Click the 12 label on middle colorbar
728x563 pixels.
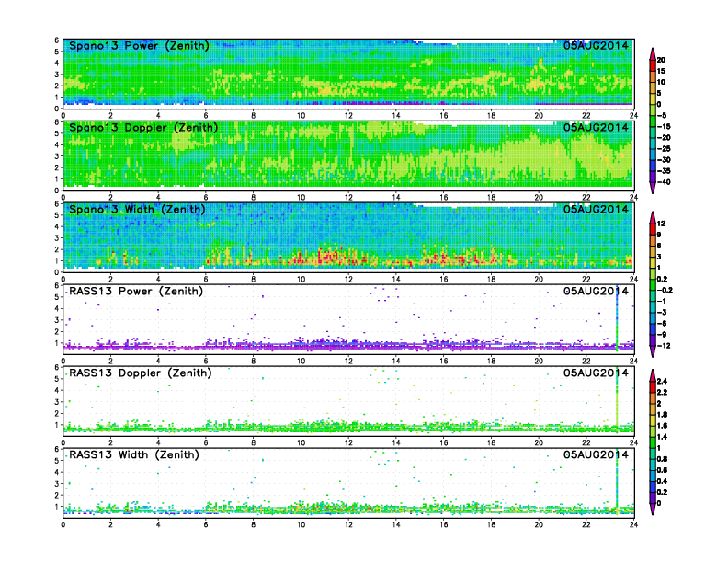[x=661, y=224]
